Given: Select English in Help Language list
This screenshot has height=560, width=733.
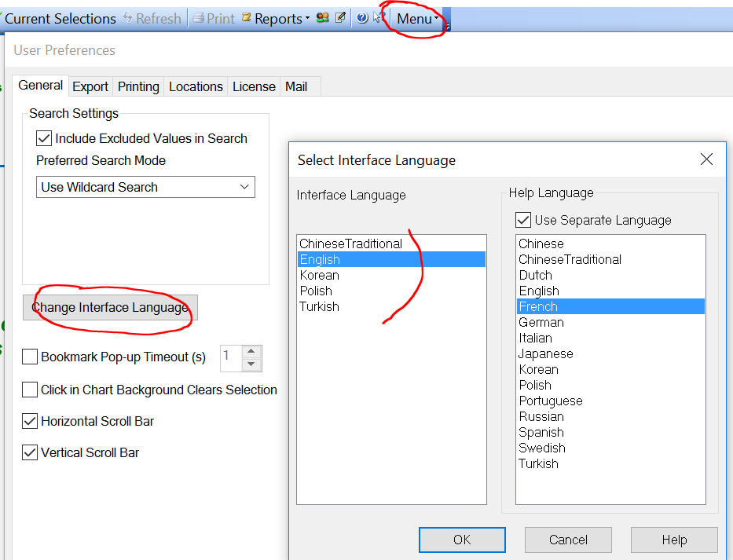Looking at the screenshot, I should [x=610, y=291].
